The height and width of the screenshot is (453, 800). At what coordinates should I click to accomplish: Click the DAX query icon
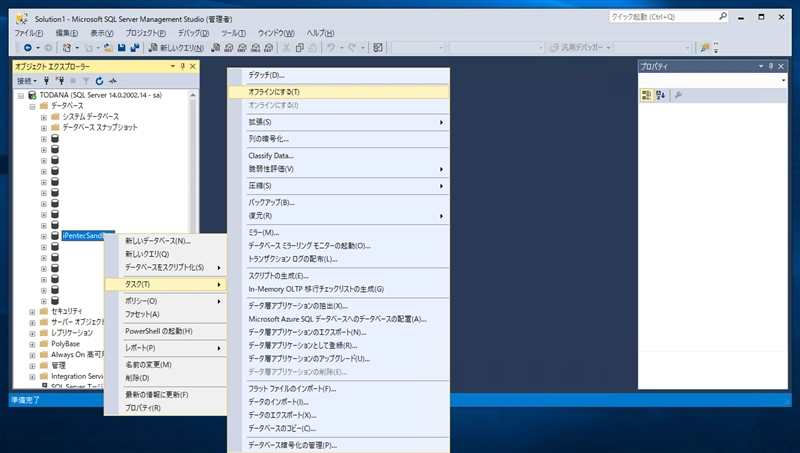coord(268,47)
